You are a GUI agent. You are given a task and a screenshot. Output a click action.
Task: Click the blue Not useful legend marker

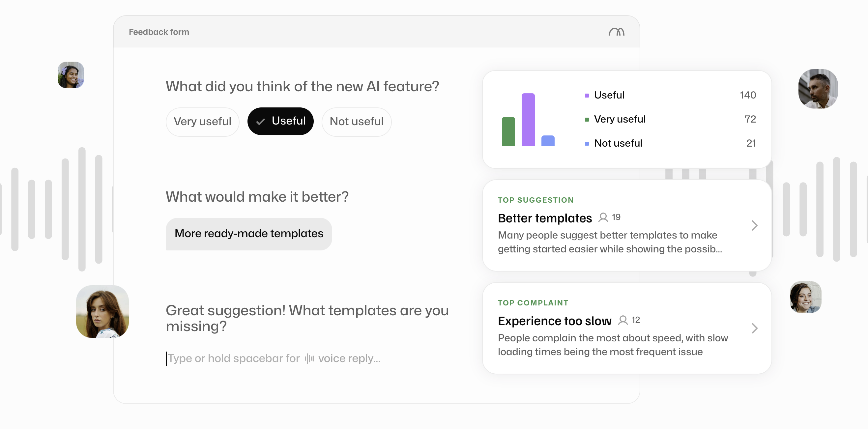point(587,144)
